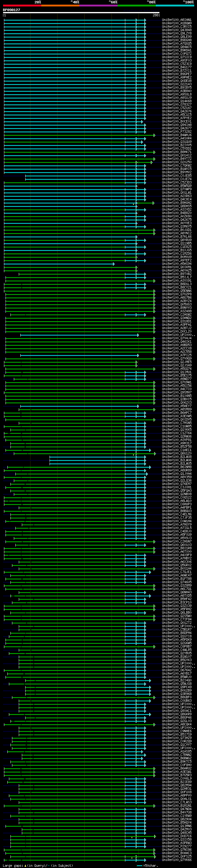Select the UniRef100_O67642 label
Image resolution: width=197 pixels, height=868 pixels.
(x=177, y=670)
